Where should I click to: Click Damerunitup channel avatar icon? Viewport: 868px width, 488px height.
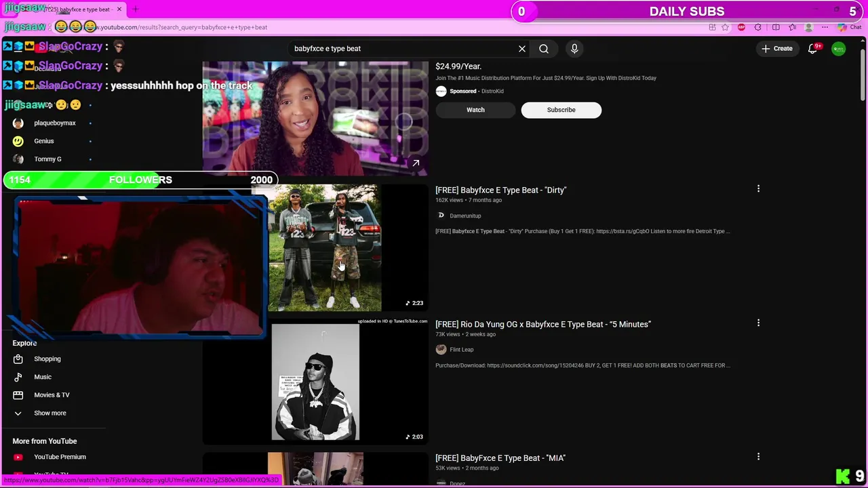[x=441, y=216]
